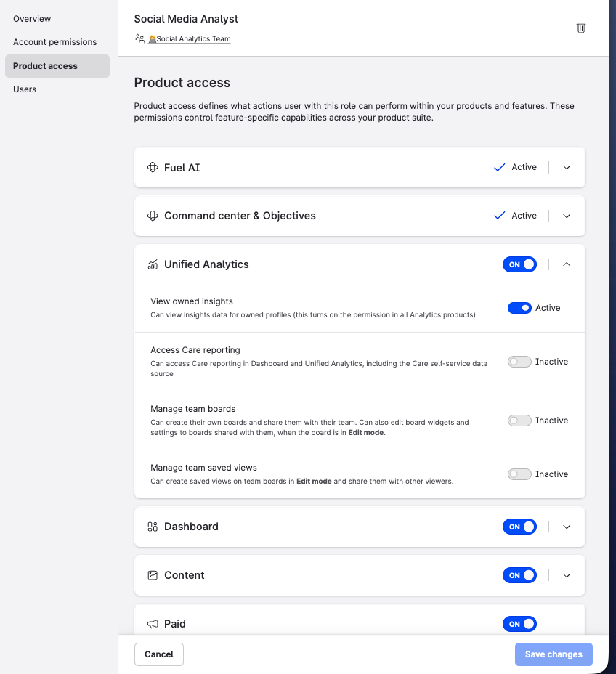Expand the Dashboard section chevron
616x674 pixels.
click(567, 527)
